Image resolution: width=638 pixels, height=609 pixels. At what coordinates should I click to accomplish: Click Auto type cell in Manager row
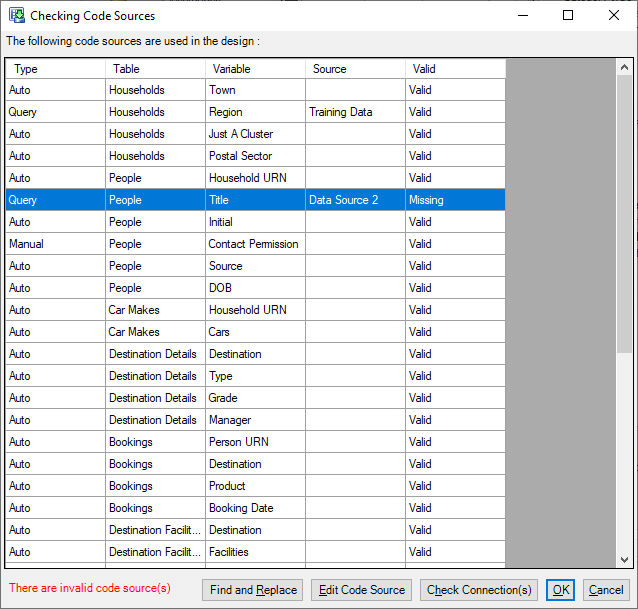[x=55, y=419]
